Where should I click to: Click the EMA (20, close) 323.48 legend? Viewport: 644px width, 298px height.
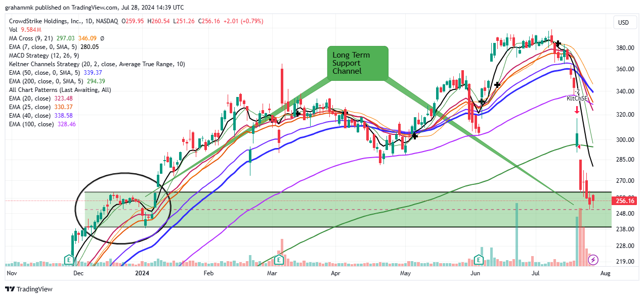coord(41,98)
